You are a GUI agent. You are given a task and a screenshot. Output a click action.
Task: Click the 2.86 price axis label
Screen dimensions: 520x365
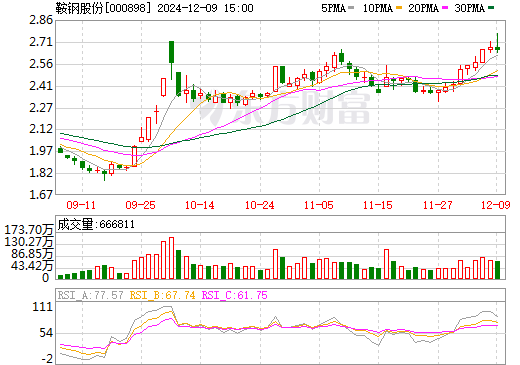tap(41, 20)
